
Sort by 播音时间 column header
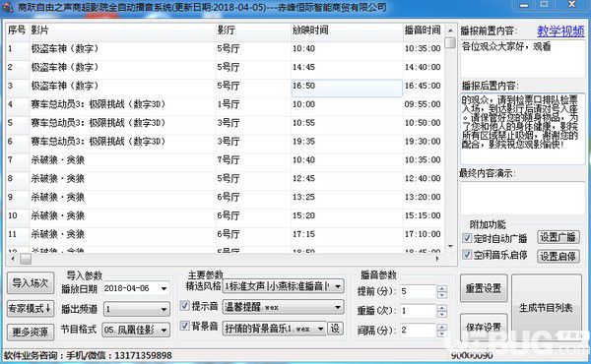[424, 30]
